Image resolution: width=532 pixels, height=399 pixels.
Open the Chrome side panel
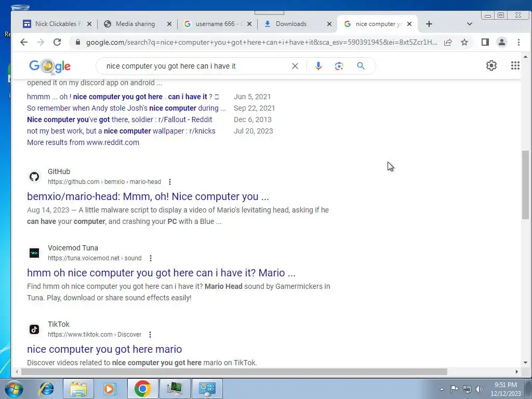click(485, 42)
